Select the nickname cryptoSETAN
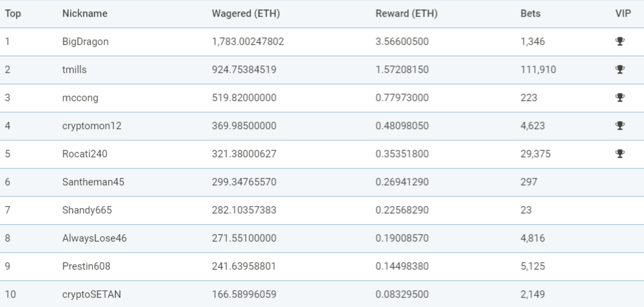 [x=92, y=294]
